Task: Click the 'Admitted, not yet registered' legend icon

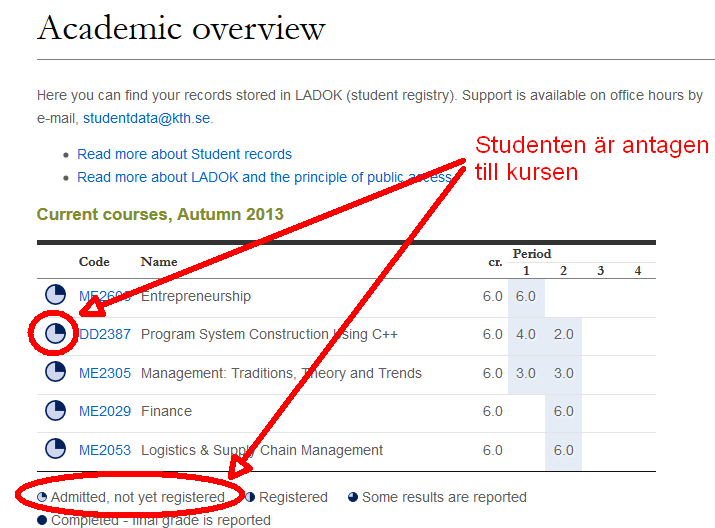Action: [42, 497]
